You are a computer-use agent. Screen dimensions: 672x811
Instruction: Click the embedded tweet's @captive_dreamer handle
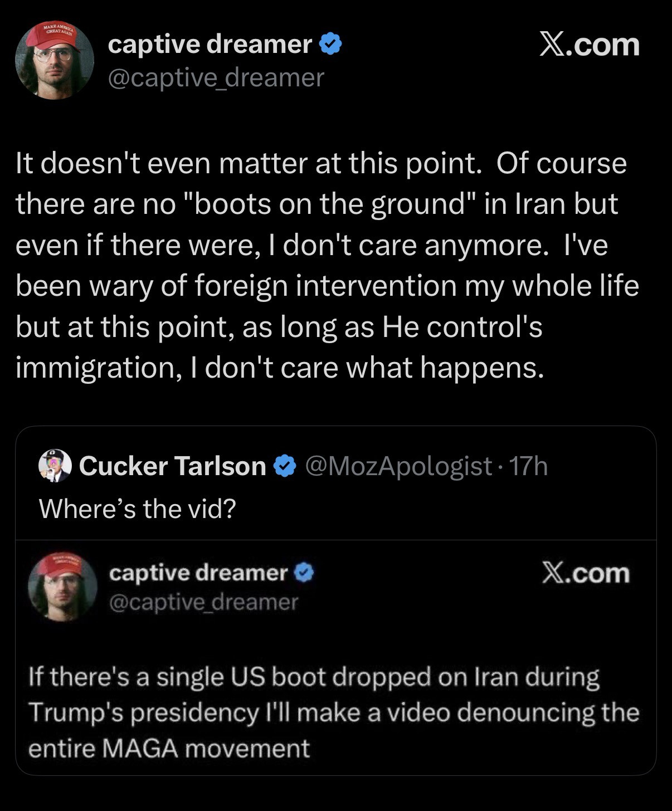[x=203, y=601]
